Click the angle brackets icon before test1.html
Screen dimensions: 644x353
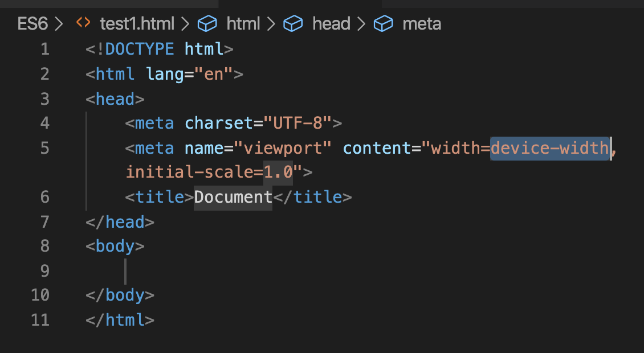[83, 23]
